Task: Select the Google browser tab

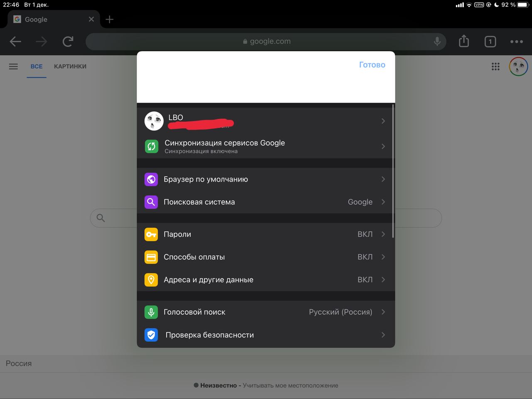Action: click(x=54, y=19)
